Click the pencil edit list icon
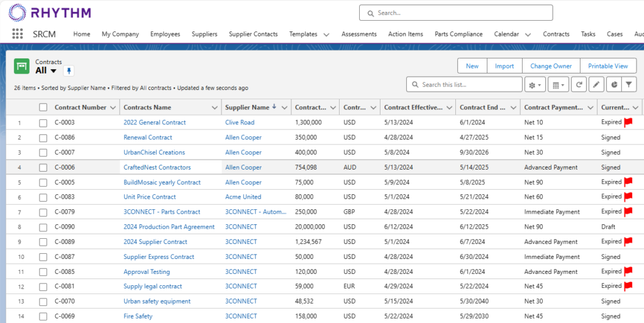 [596, 85]
